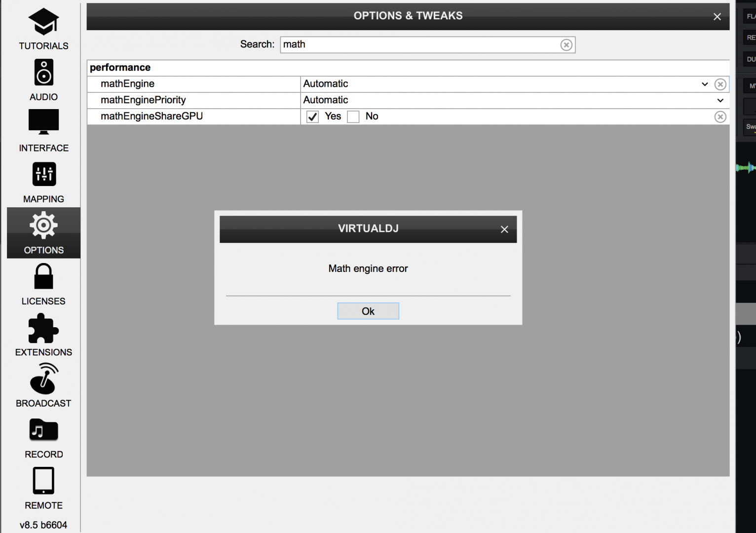Open Extensions puzzle piece icon
Image resolution: width=756 pixels, height=533 pixels.
[43, 328]
